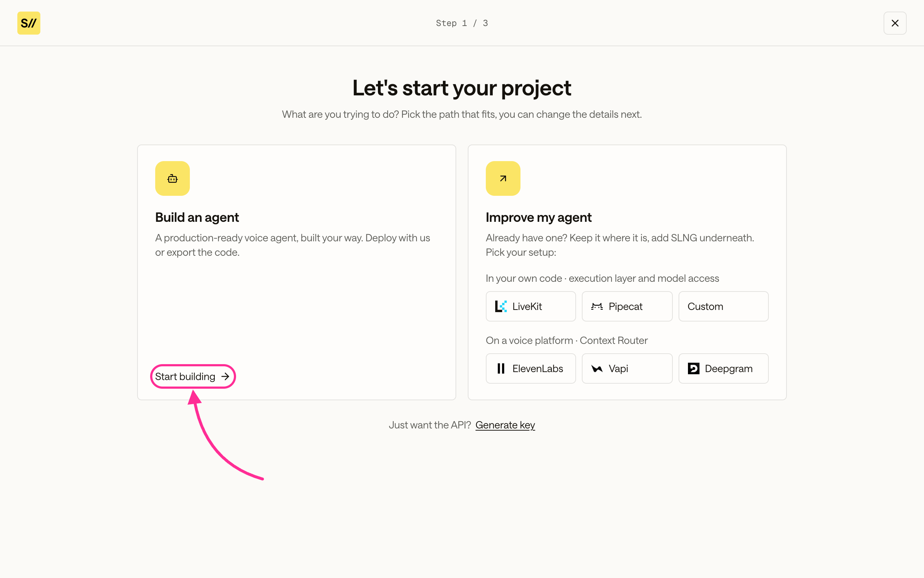The image size is (924, 578).
Task: Select the Pipecat option
Action: pos(627,306)
